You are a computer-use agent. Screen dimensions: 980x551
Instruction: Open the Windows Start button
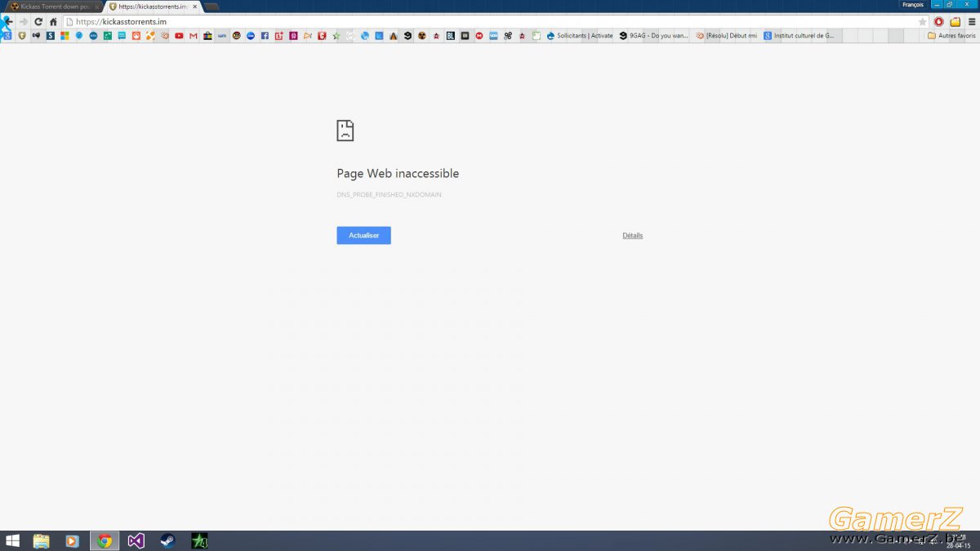pos(12,540)
